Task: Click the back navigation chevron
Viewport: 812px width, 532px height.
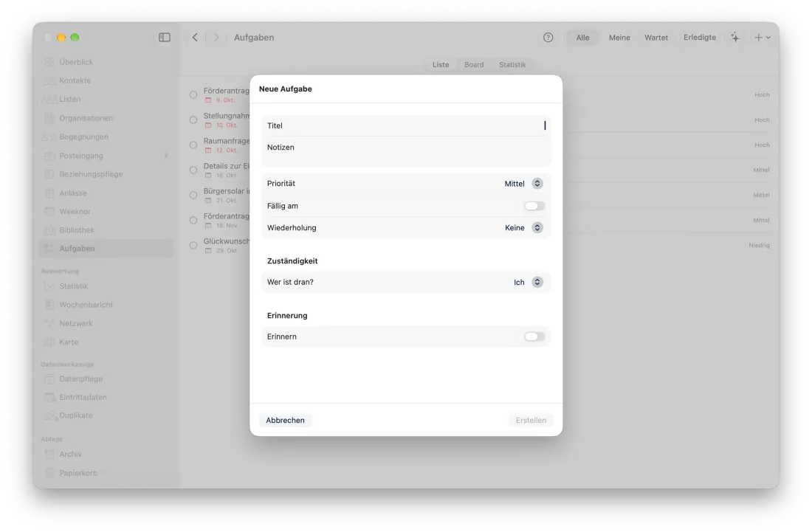Action: (195, 37)
